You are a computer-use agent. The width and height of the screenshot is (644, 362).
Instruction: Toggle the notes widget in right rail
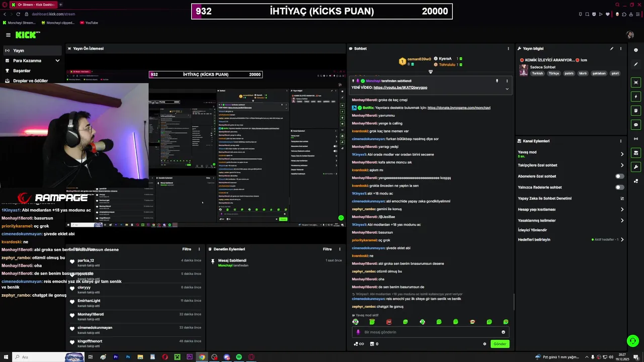pyautogui.click(x=636, y=111)
